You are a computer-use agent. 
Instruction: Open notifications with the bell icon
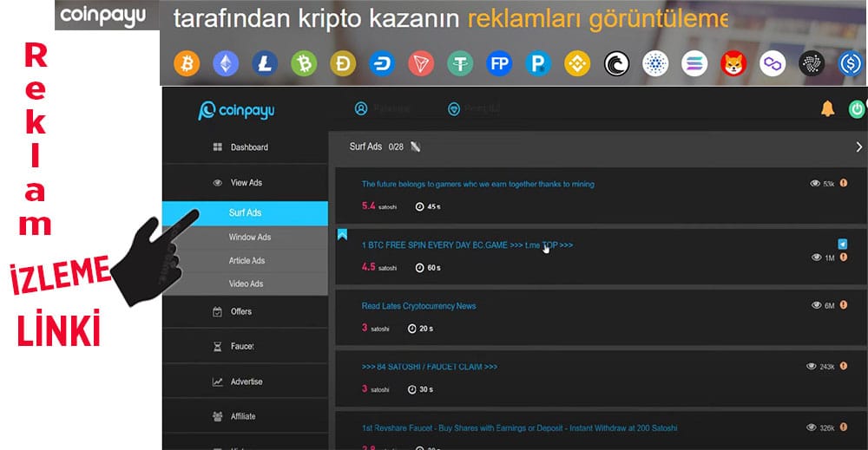coord(827,109)
